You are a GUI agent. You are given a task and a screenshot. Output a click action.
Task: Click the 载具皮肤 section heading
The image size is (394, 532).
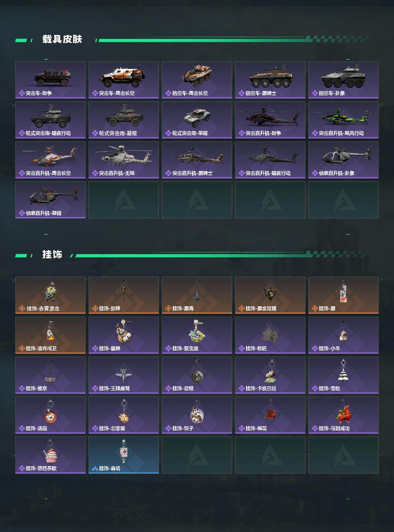pyautogui.click(x=62, y=39)
